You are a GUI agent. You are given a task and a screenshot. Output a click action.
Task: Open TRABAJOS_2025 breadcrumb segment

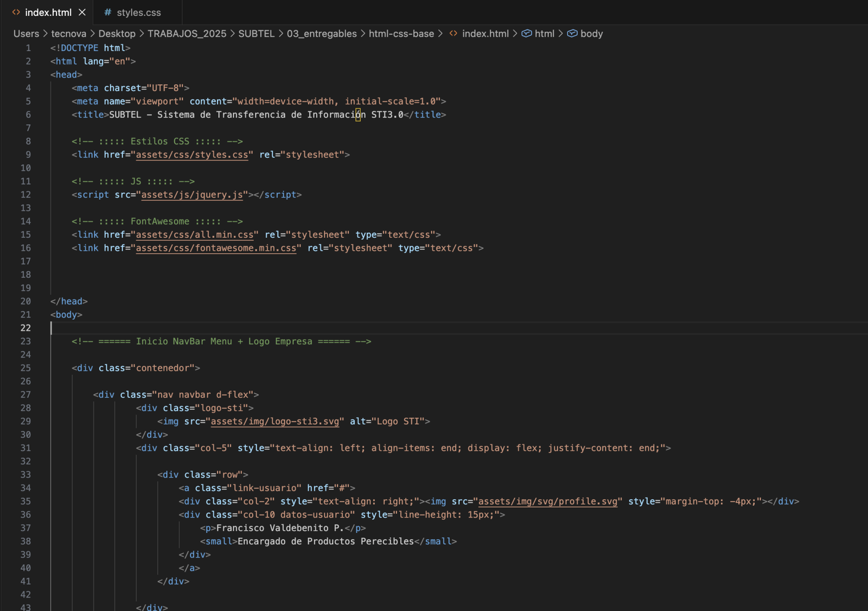pyautogui.click(x=187, y=34)
